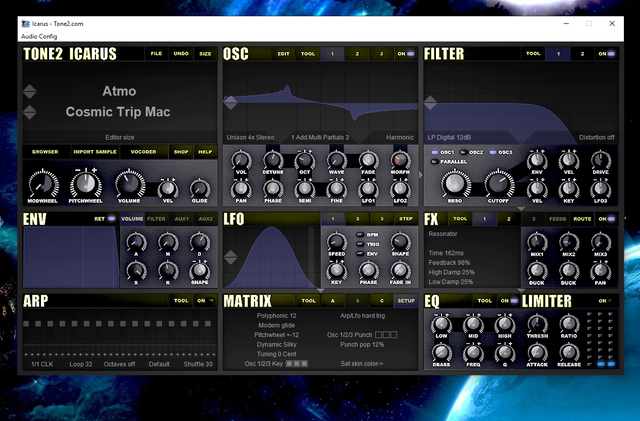640x421 pixels.
Task: Toggle OSC3 routing to filter
Action: click(500, 152)
